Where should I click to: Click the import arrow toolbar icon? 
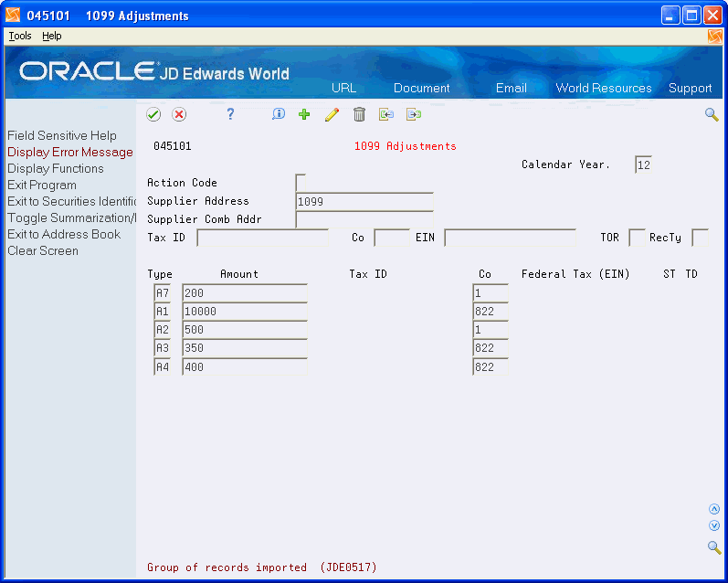click(386, 114)
